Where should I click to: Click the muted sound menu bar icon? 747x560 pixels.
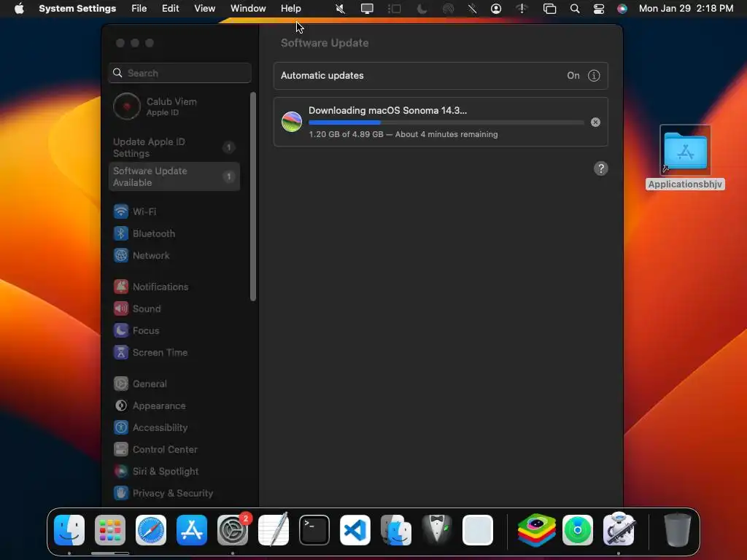[x=340, y=9]
